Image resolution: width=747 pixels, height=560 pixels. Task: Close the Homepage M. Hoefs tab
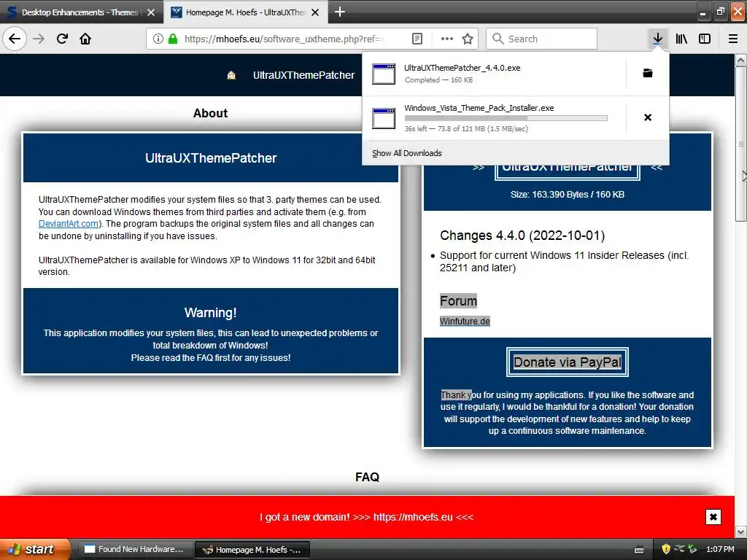pyautogui.click(x=315, y=12)
